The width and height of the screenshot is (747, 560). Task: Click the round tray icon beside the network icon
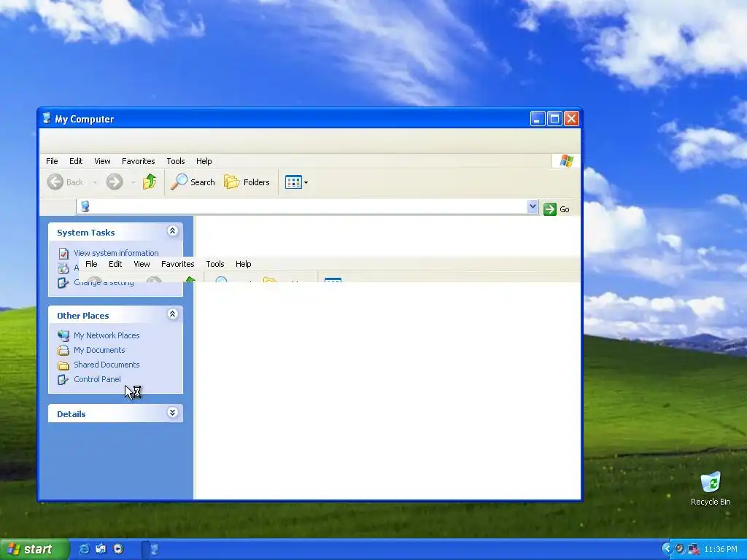coord(680,549)
